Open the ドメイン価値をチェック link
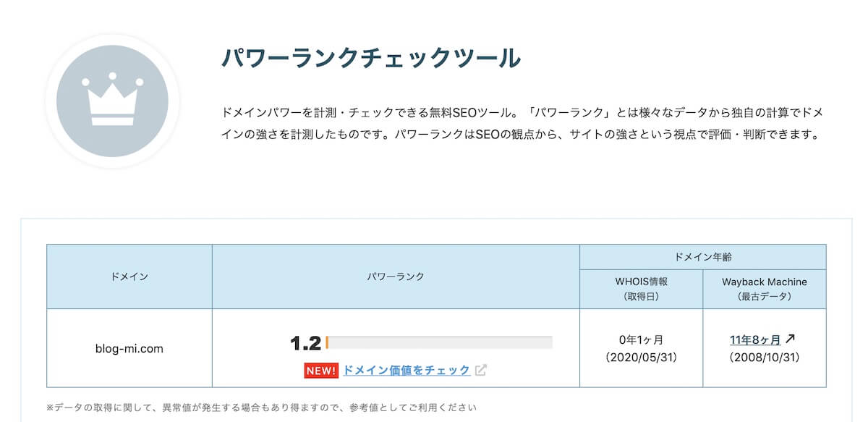Viewport: 868px width, 422px height. [x=407, y=370]
